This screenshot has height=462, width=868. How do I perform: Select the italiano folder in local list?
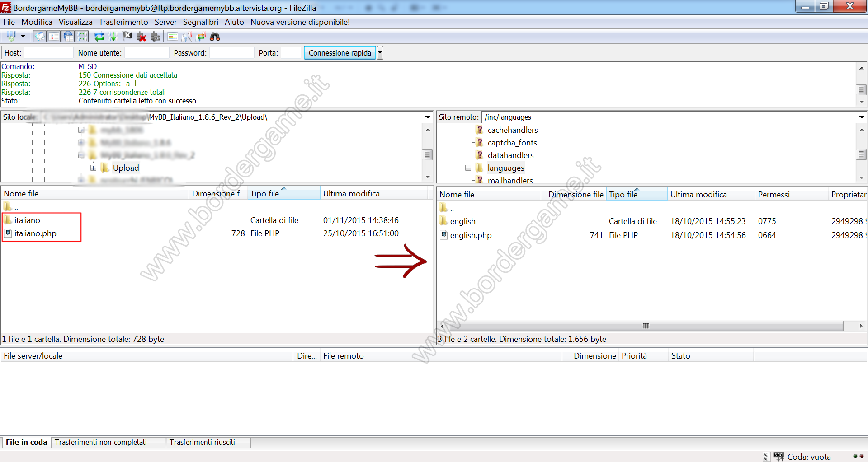(x=27, y=220)
